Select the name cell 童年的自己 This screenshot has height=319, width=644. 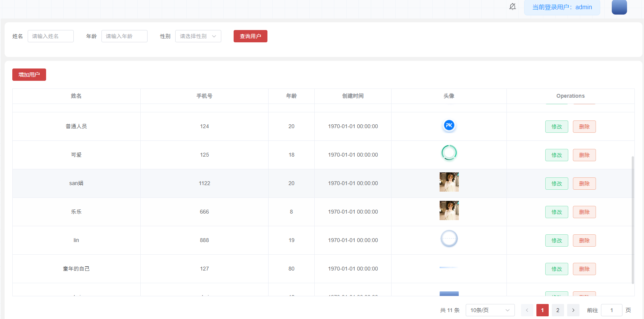click(76, 269)
